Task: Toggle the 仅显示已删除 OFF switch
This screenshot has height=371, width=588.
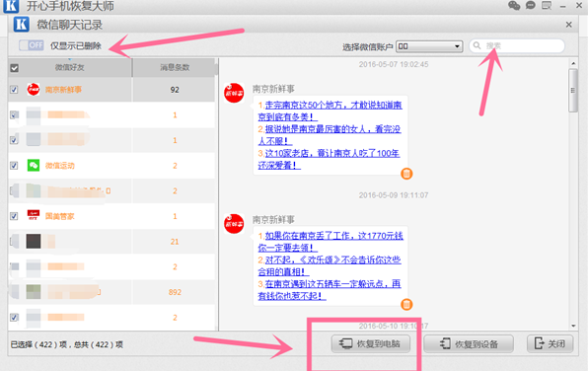Action: (32, 45)
